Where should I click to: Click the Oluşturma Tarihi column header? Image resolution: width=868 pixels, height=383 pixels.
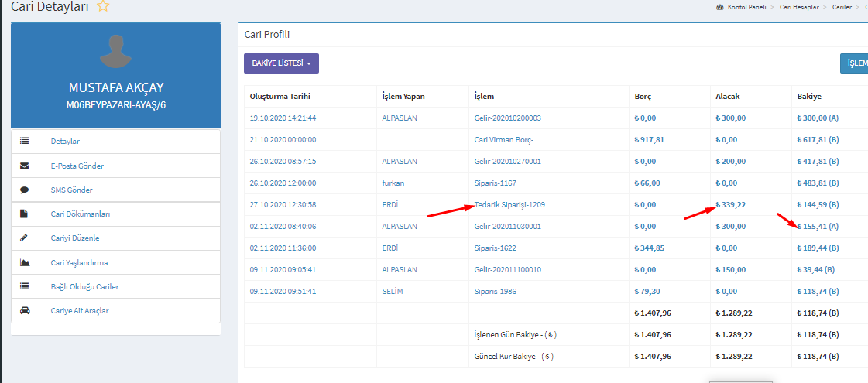coord(279,97)
